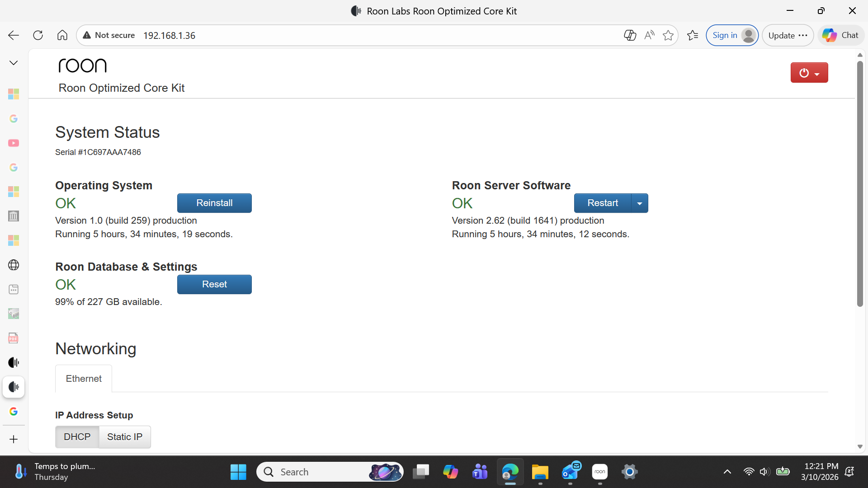Image resolution: width=868 pixels, height=488 pixels.
Task: Open Roon app in taskbar
Action: click(600, 472)
